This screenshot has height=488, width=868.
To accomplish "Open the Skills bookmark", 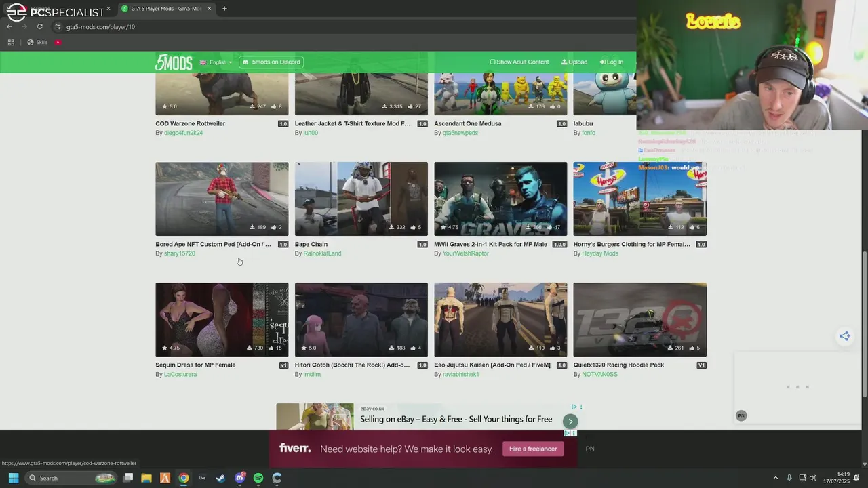I will (x=37, y=42).
